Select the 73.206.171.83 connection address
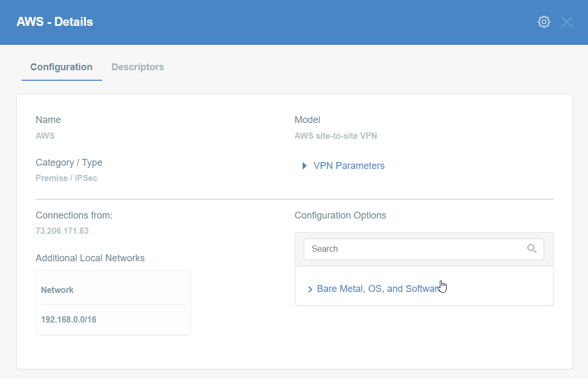 [x=62, y=231]
